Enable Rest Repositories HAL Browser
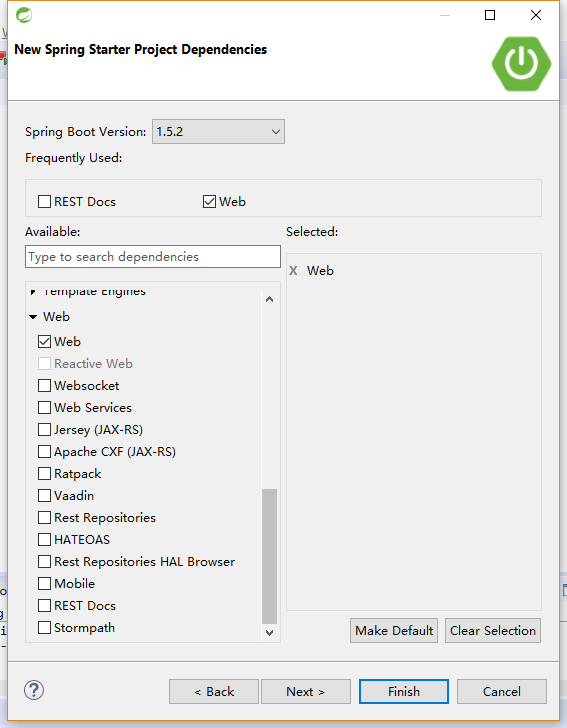This screenshot has width=567, height=728. coord(45,562)
